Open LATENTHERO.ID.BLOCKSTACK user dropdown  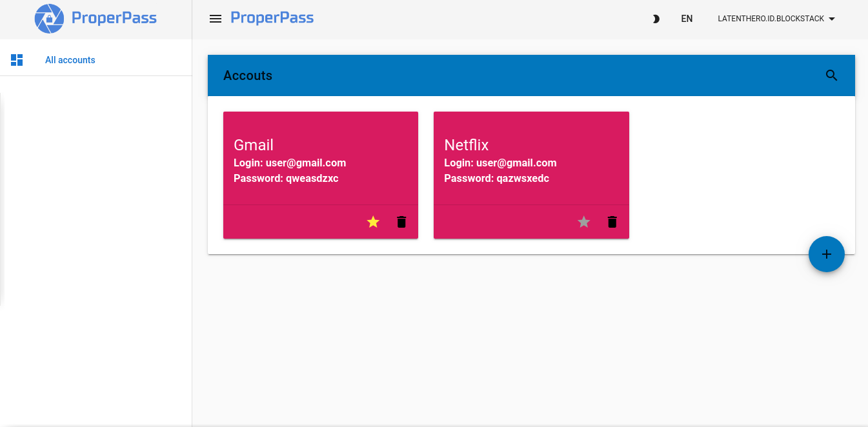[x=776, y=19]
